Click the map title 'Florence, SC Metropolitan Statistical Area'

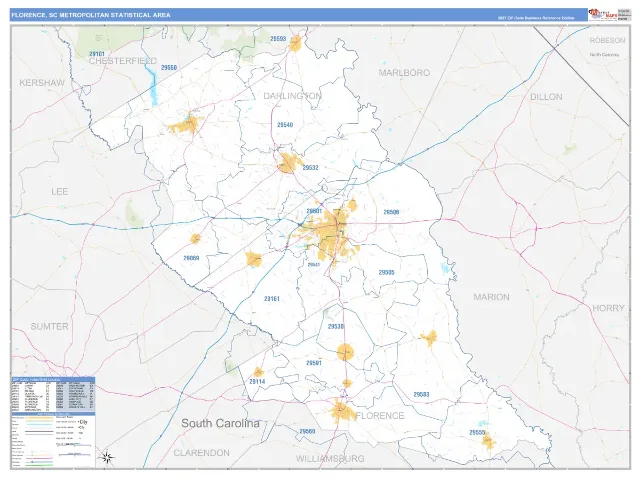click(91, 15)
